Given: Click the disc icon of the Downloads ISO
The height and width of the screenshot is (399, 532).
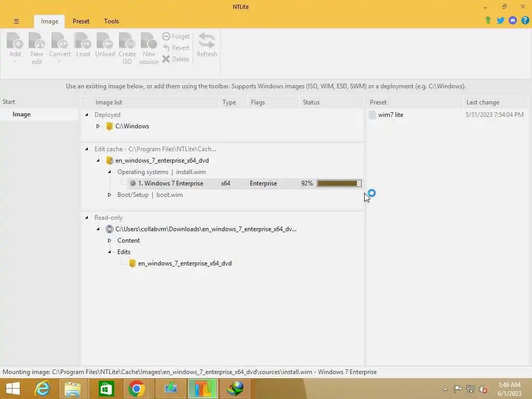Looking at the screenshot, I should pyautogui.click(x=109, y=229).
